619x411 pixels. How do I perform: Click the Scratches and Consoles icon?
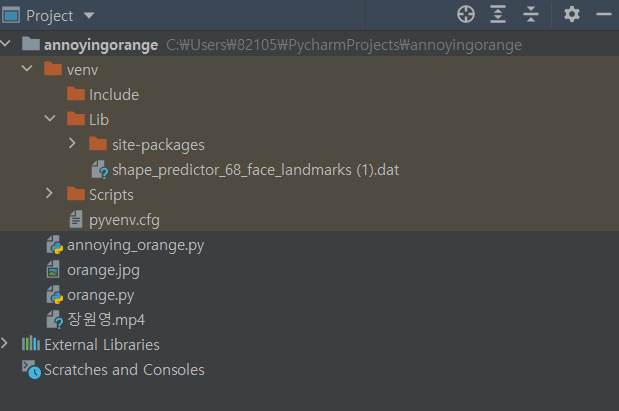(31, 370)
